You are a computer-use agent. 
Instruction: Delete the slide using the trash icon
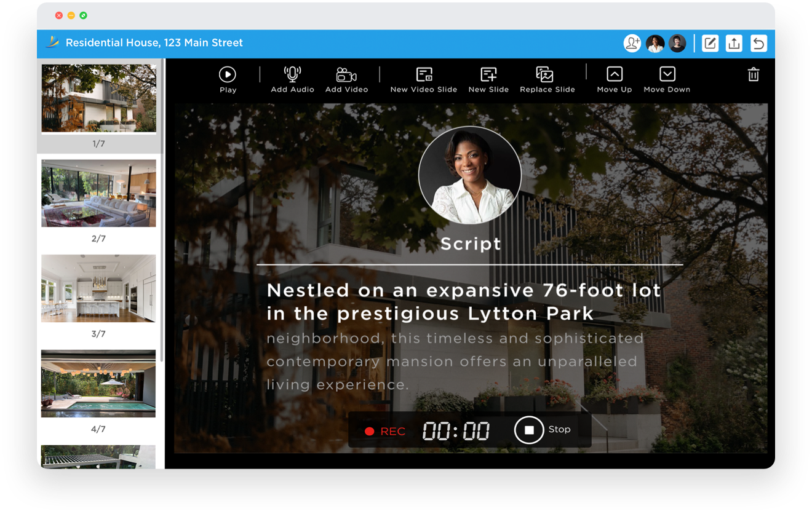pos(754,75)
